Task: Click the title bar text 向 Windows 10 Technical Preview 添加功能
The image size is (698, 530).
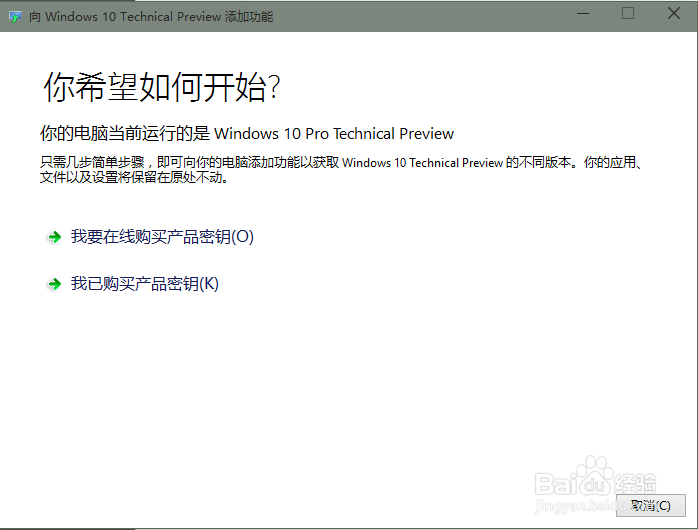Action: pos(151,17)
